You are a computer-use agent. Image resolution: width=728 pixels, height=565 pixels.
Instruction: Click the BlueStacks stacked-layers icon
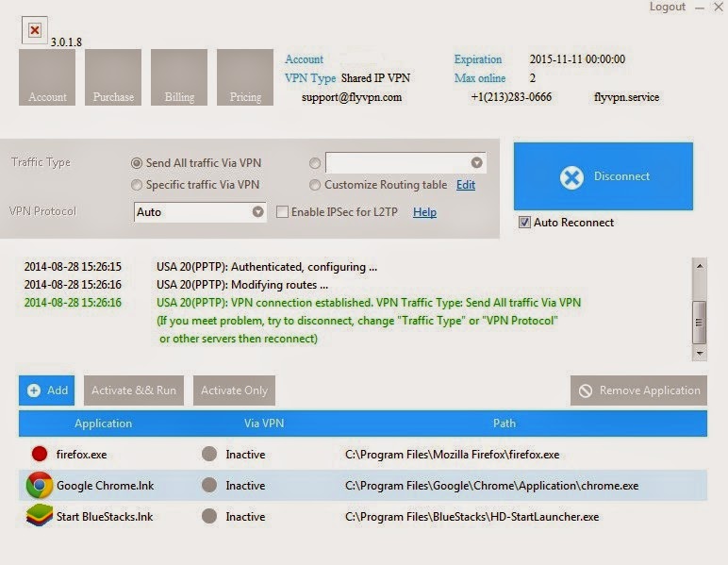[40, 516]
